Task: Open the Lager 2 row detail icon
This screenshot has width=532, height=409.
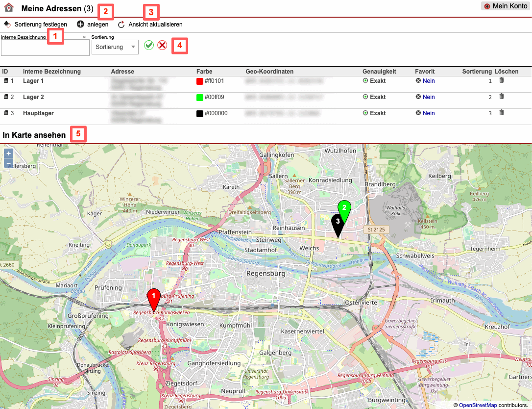Action: [x=6, y=97]
